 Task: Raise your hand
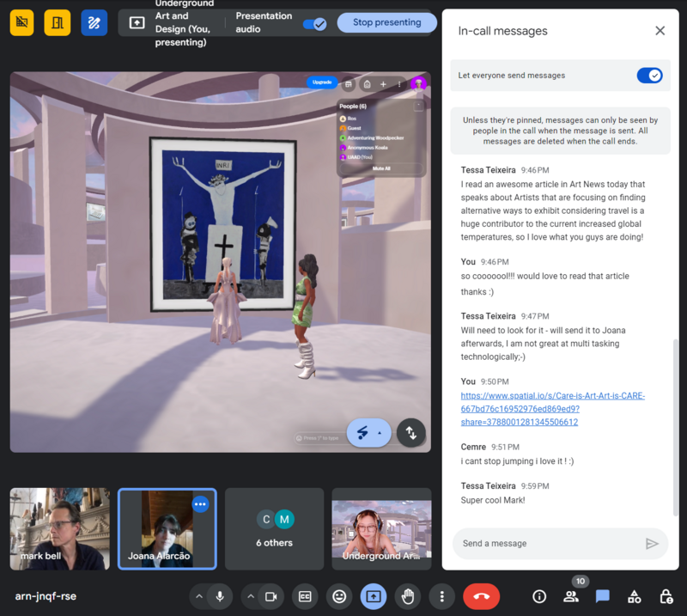[x=407, y=596]
